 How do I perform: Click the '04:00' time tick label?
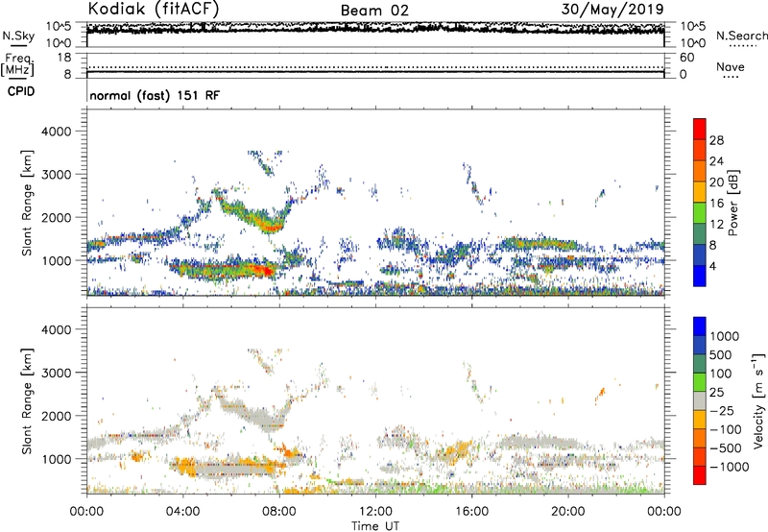pyautogui.click(x=182, y=512)
